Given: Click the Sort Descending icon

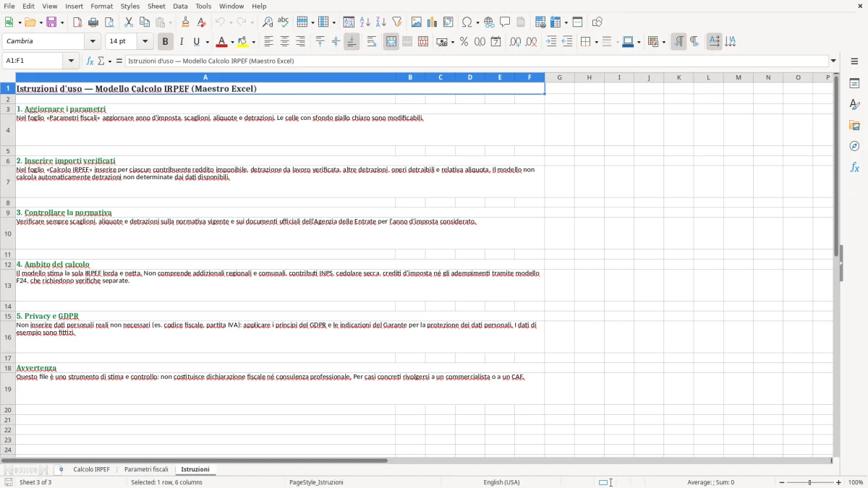Looking at the screenshot, I should (381, 22).
